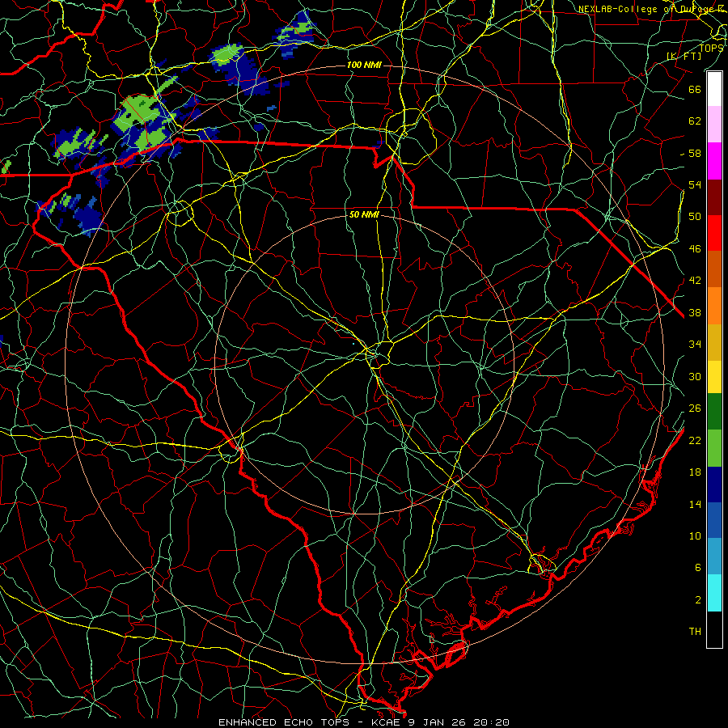This screenshot has height=728, width=728.
Task: Click the legend value '2'
Action: pyautogui.click(x=698, y=600)
